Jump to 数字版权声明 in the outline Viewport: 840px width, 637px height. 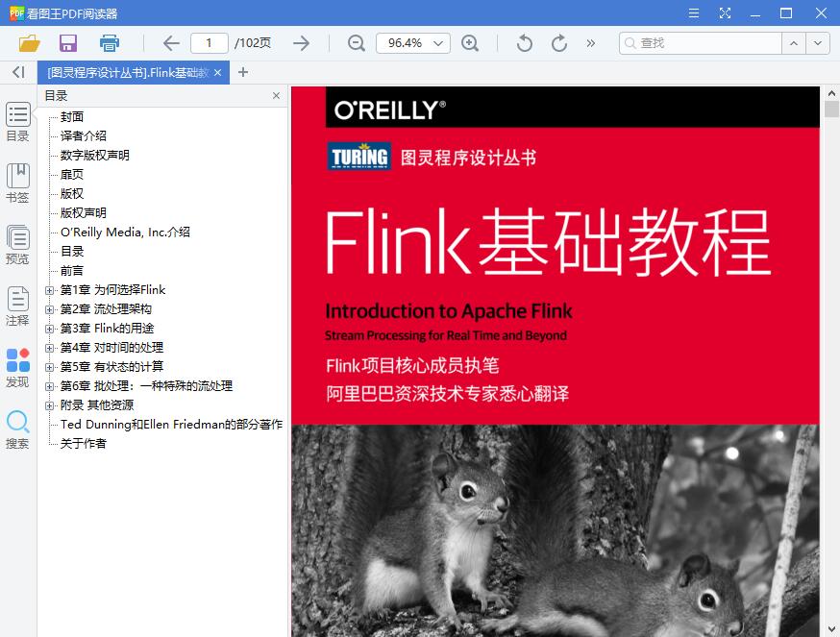(95, 156)
